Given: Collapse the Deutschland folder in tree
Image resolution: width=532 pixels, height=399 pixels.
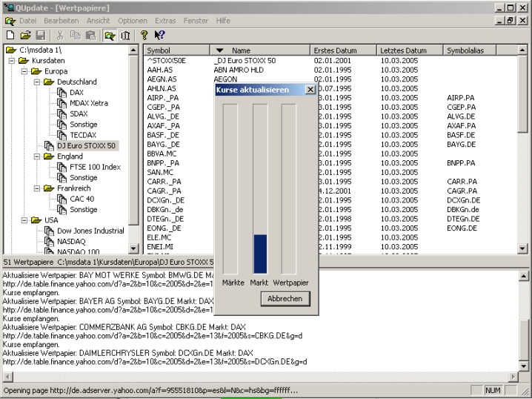Looking at the screenshot, I should (38, 82).
